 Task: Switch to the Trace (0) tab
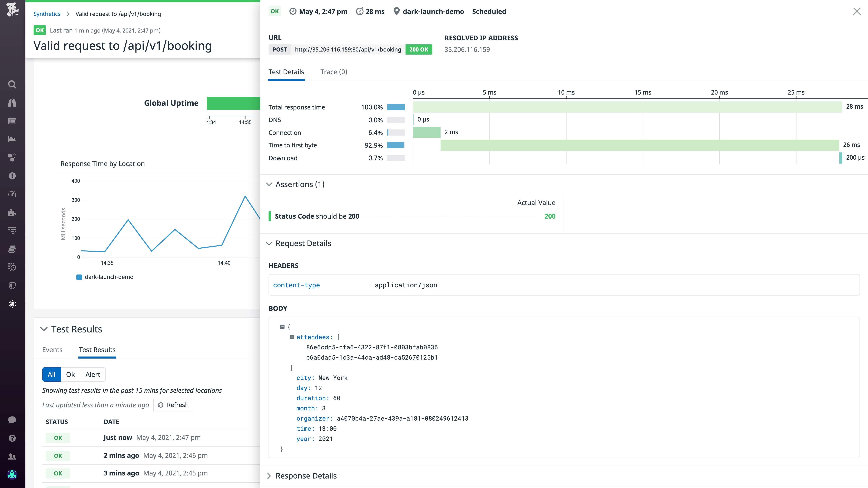click(333, 72)
